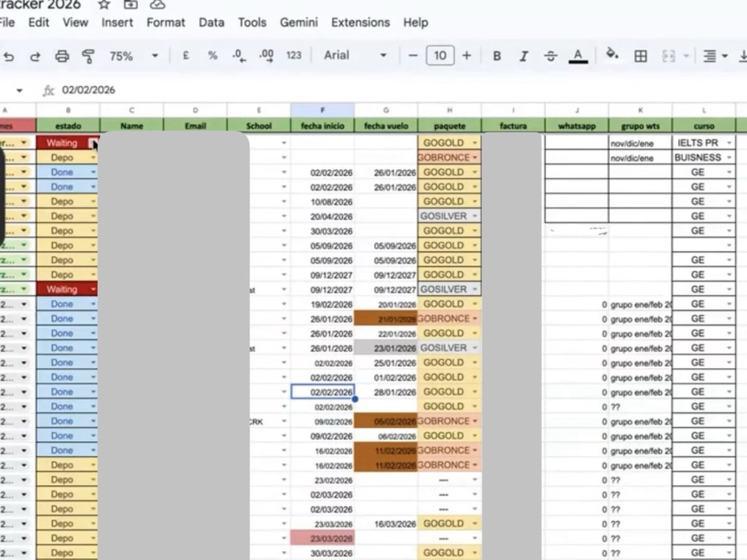The width and height of the screenshot is (747, 560).
Task: Click the 'curso' header cell
Action: point(704,125)
